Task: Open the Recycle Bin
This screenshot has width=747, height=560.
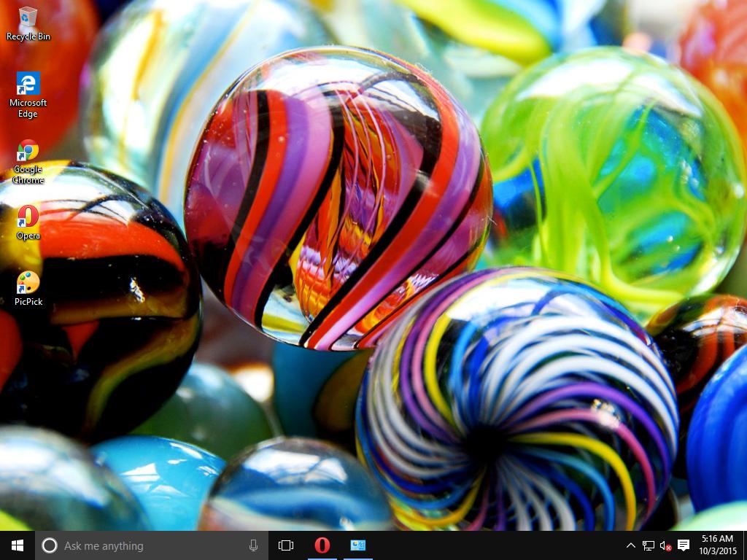Action: point(28,18)
